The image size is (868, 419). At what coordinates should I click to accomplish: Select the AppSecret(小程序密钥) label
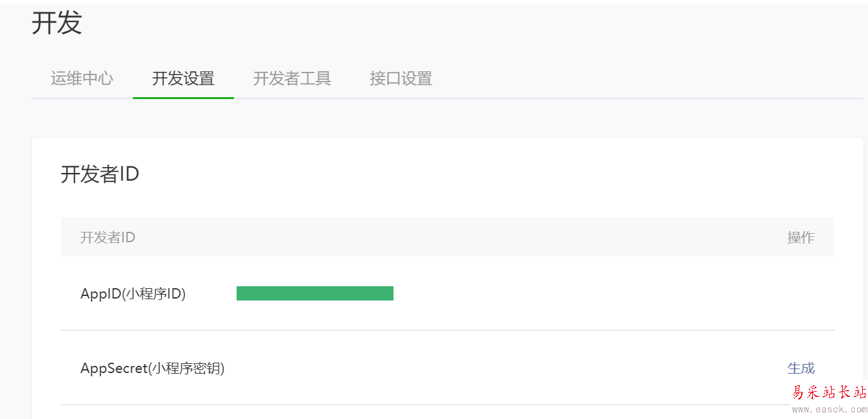click(152, 368)
